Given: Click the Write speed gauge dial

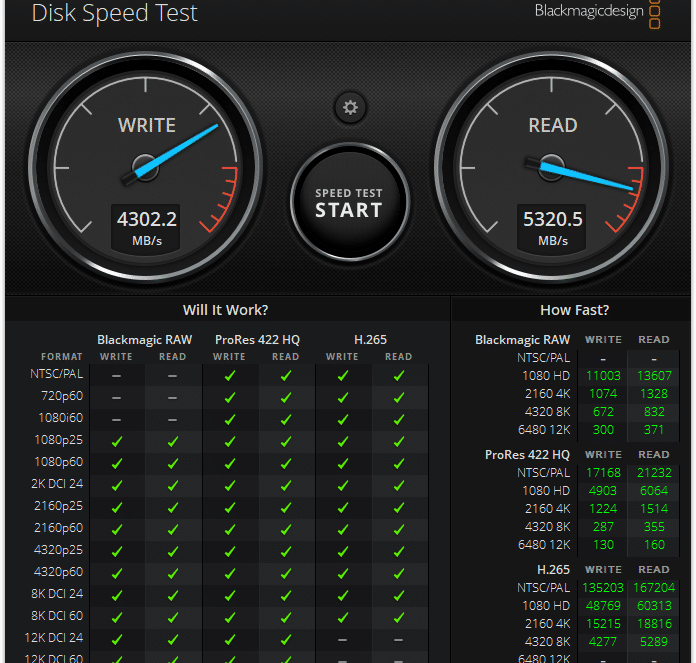Looking at the screenshot, I should 146,168.
